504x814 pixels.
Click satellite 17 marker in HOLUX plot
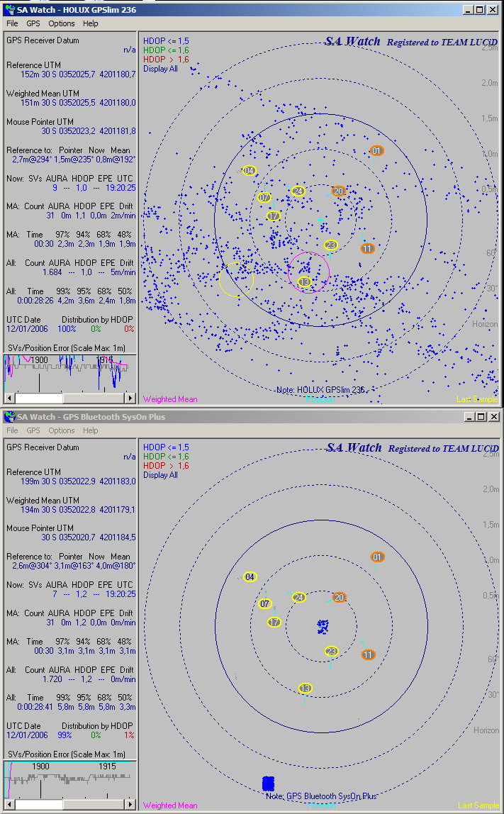(274, 216)
